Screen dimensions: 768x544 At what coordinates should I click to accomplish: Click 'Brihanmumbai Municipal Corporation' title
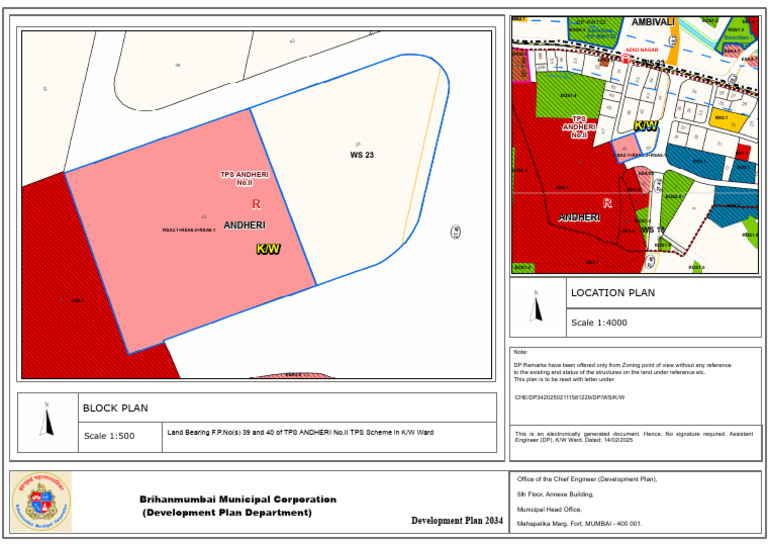pos(238,499)
